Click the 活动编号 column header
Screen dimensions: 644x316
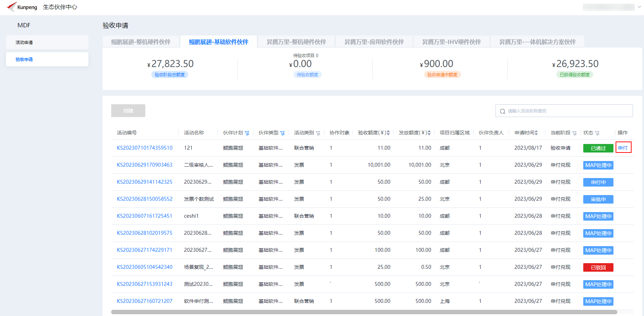pyautogui.click(x=127, y=133)
